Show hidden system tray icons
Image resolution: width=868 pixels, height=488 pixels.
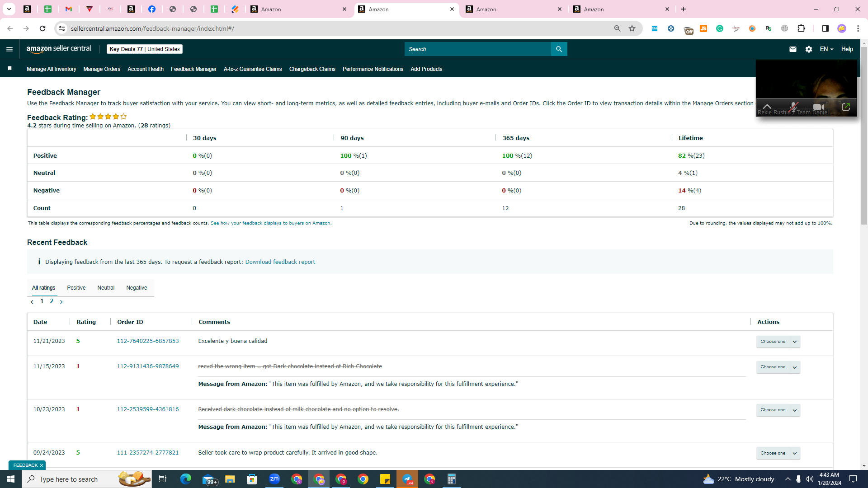coord(788,479)
